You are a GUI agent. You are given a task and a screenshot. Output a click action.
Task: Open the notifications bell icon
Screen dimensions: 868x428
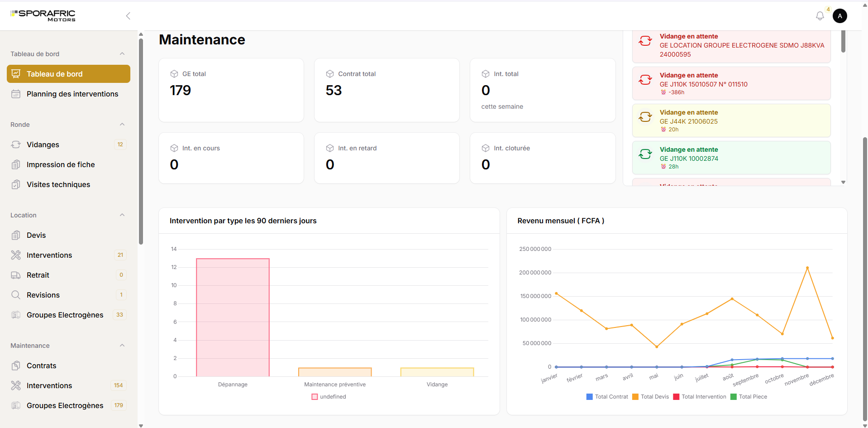tap(820, 16)
